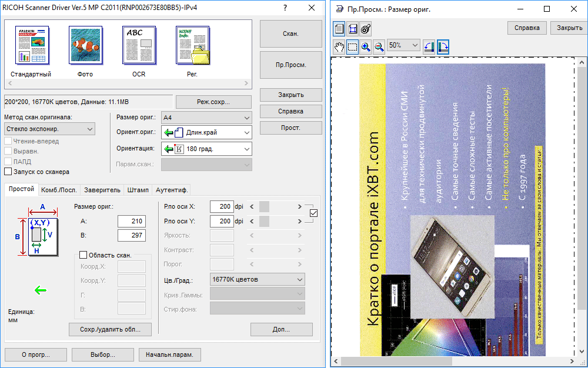588x368 pixels.
Task: Click preview vertical scrollbar down arrow
Action: pyautogui.click(x=582, y=352)
